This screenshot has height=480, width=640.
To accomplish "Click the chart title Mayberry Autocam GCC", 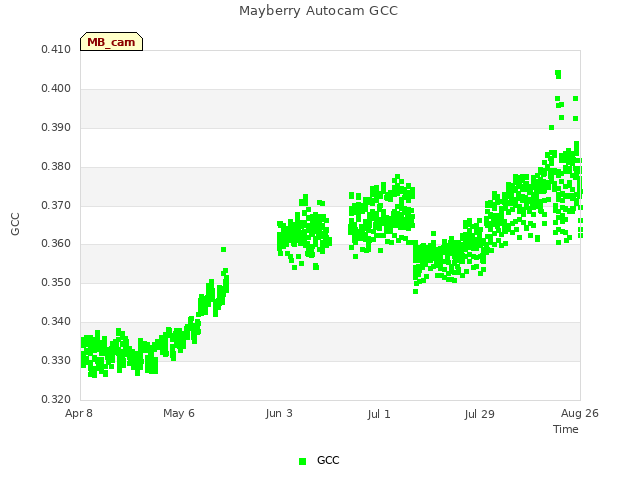I will (x=318, y=11).
